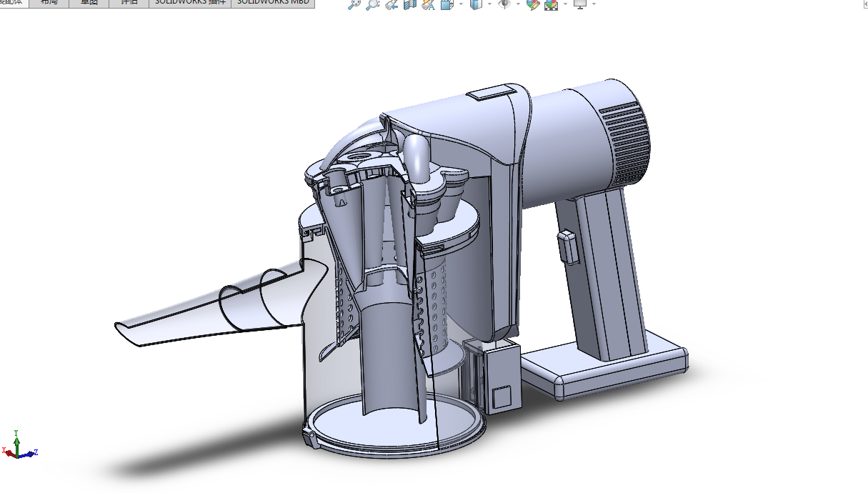Open the Dynamic Annotation Views tool

[429, 4]
